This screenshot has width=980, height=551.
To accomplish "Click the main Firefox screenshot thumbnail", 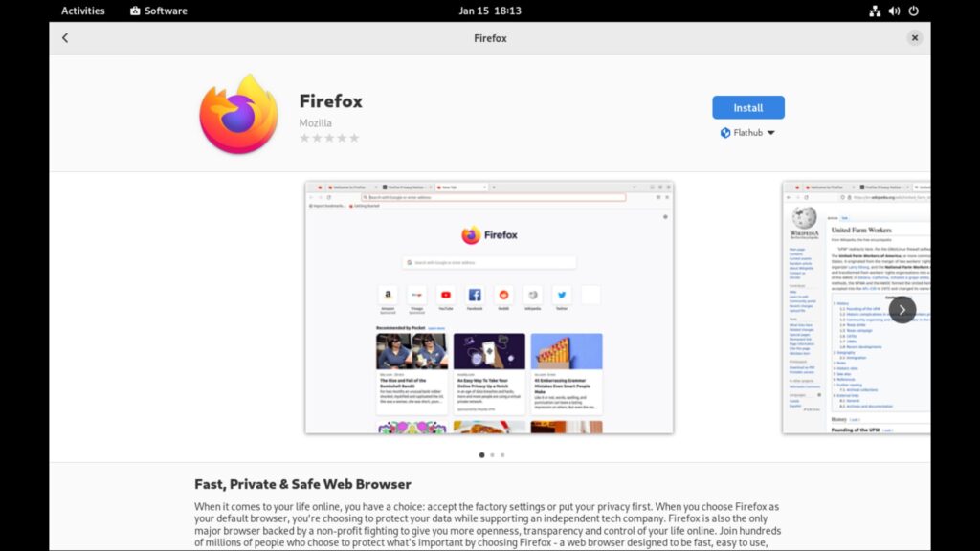I will point(489,307).
